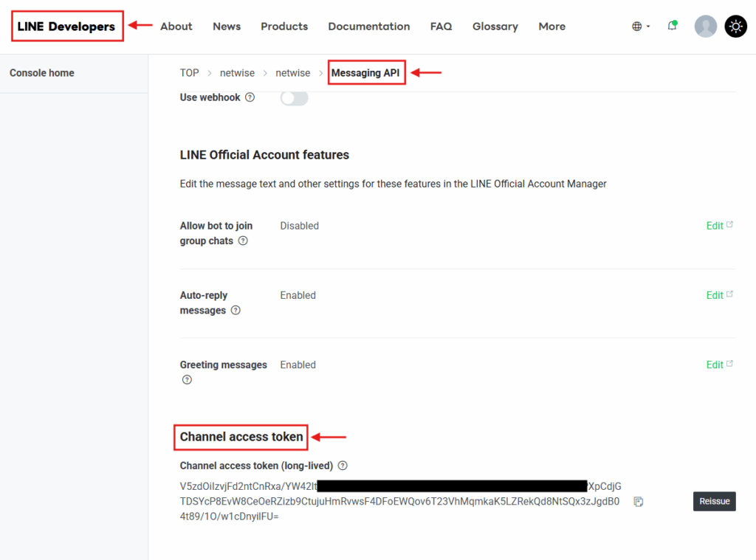This screenshot has width=756, height=560.
Task: Select Console home in sidebar
Action: click(42, 73)
